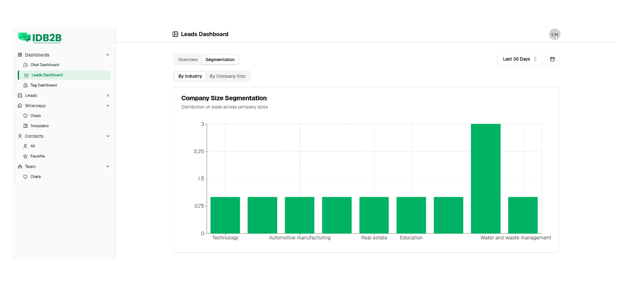This screenshot has height=297, width=644.
Task: Click the tallest bar in chart
Action: [x=486, y=179]
